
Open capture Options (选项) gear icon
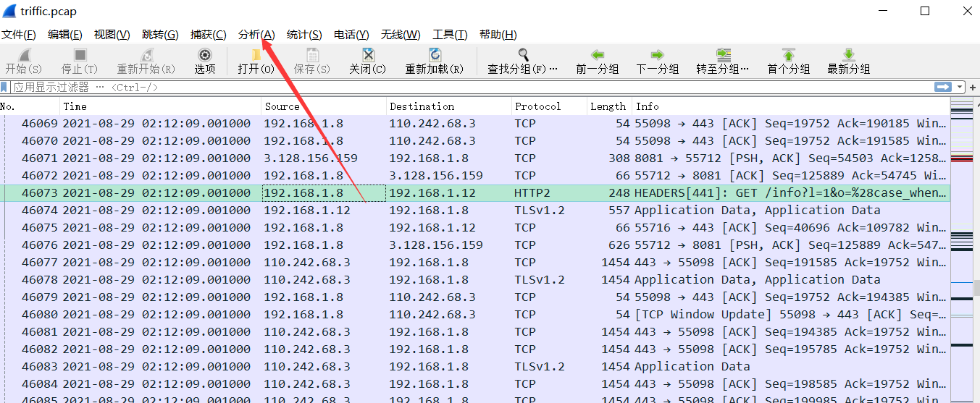point(205,55)
